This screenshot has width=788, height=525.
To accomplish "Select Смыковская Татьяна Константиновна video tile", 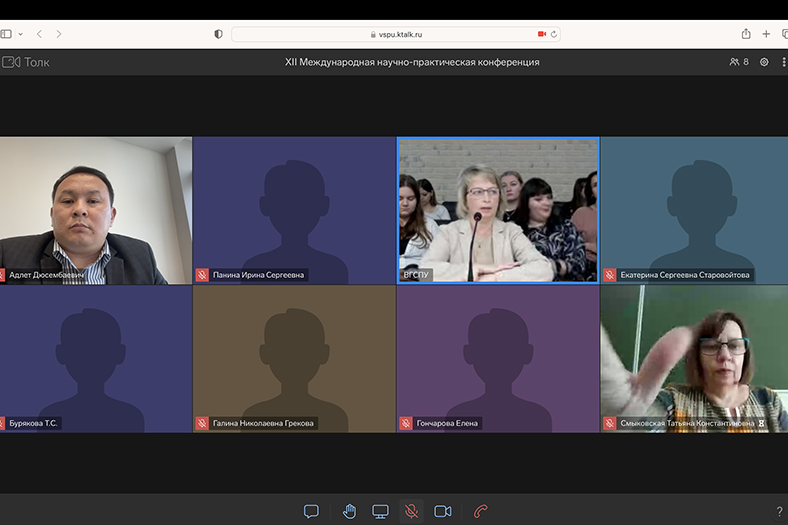I will coord(693,358).
